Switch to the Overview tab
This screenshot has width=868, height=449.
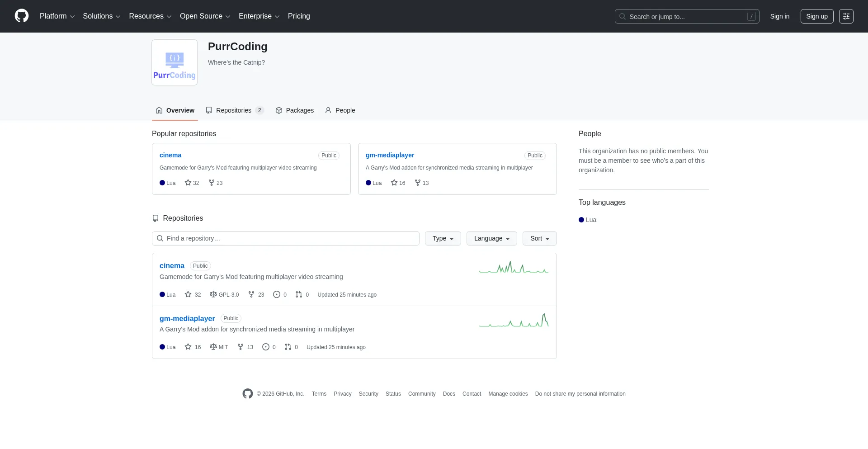pyautogui.click(x=175, y=110)
